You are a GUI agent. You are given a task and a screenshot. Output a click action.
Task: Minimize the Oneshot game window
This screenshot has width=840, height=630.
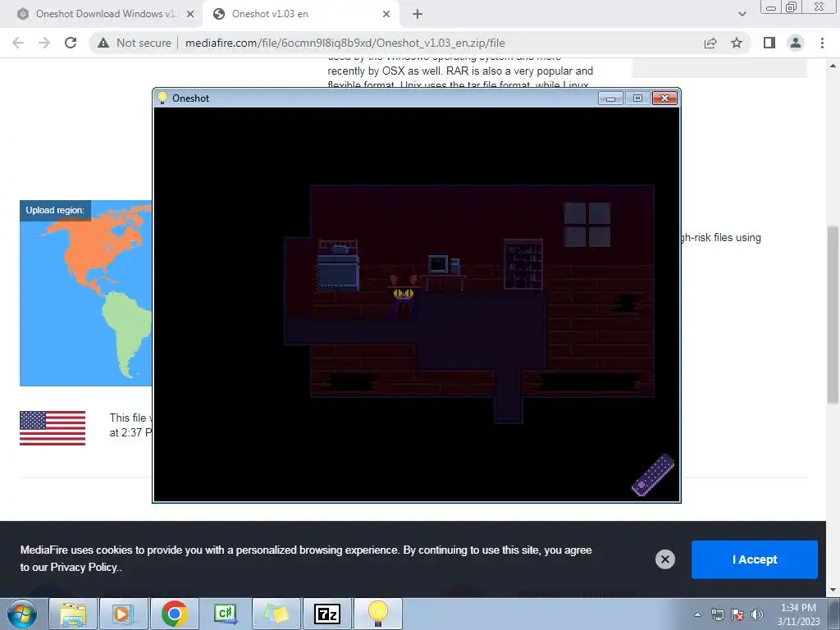[610, 98]
